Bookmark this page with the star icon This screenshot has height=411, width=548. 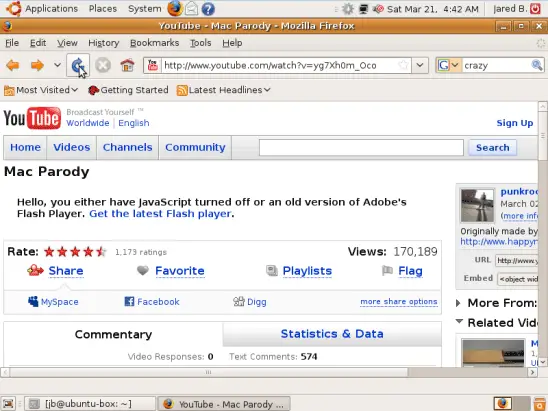403,65
